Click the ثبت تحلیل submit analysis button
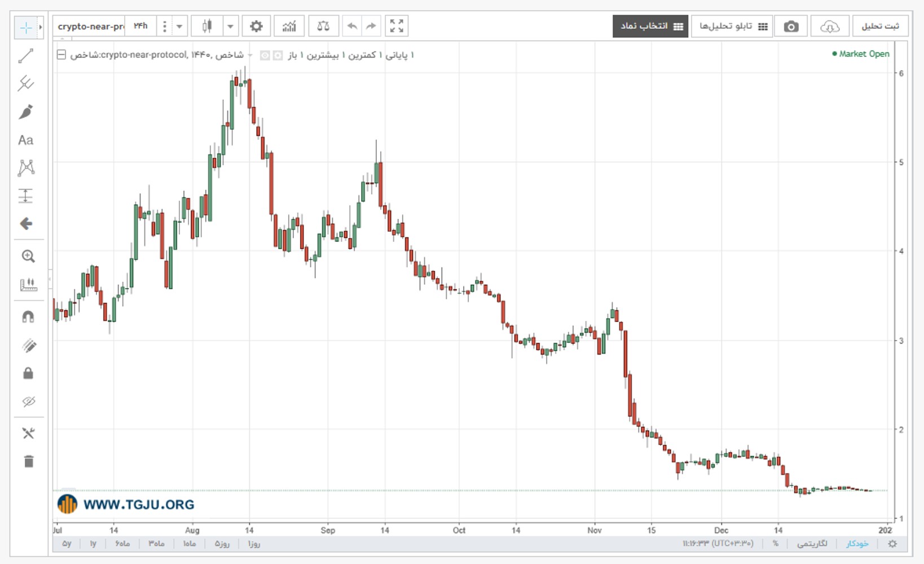Screen dimensions: 924x564 click(880, 27)
